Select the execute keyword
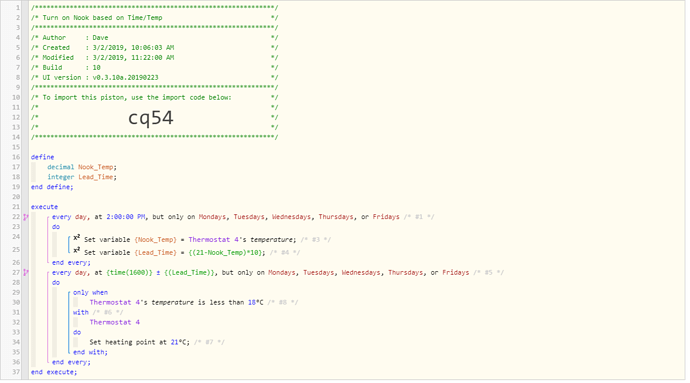 click(x=44, y=207)
